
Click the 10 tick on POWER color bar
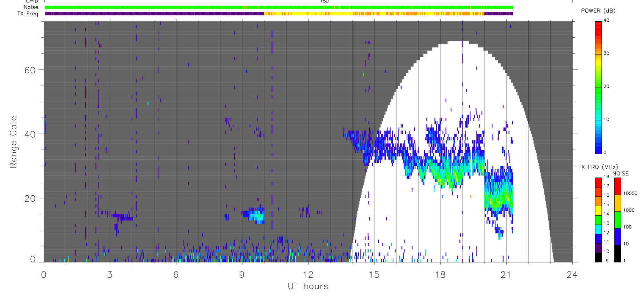[606, 119]
